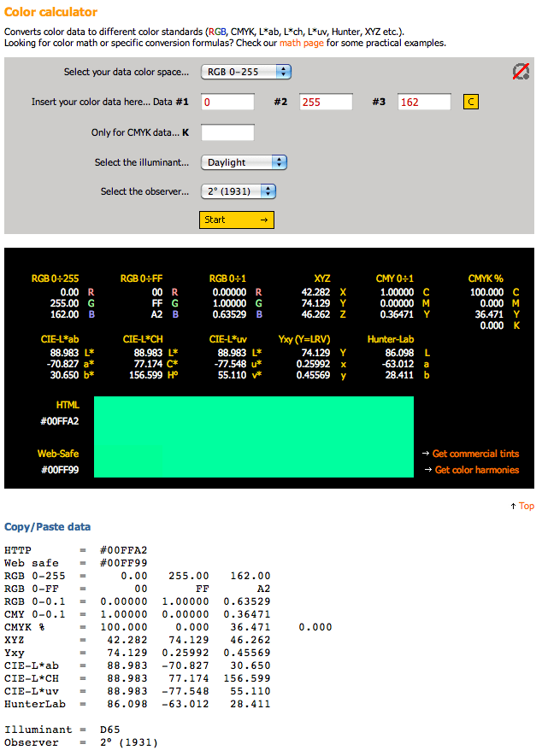This screenshot has height=756, width=542.
Task: Click the Copy/Paste data heading
Action: [47, 527]
